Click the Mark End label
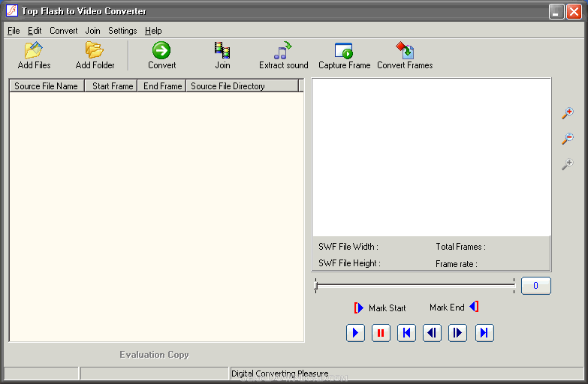The height and width of the screenshot is (384, 588). point(447,307)
